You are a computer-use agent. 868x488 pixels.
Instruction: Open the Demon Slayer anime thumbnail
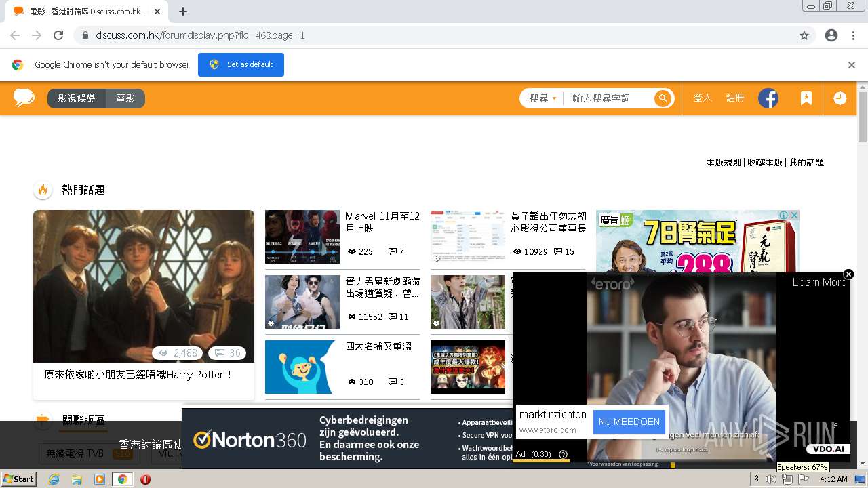point(468,367)
